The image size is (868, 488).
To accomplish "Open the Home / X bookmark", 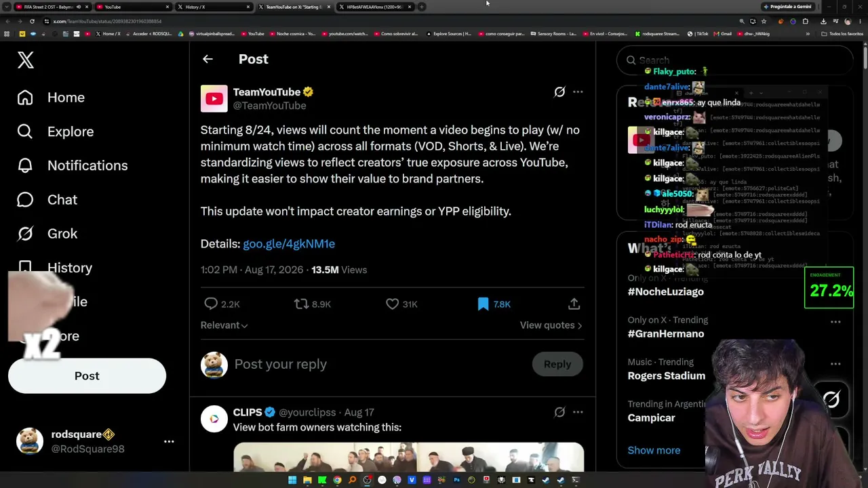I will pos(108,34).
